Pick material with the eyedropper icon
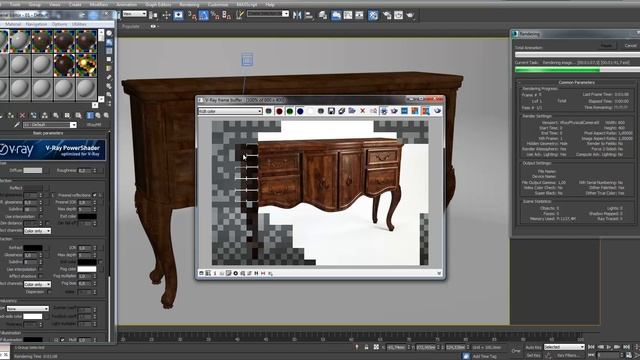The image size is (640, 360). point(17,125)
